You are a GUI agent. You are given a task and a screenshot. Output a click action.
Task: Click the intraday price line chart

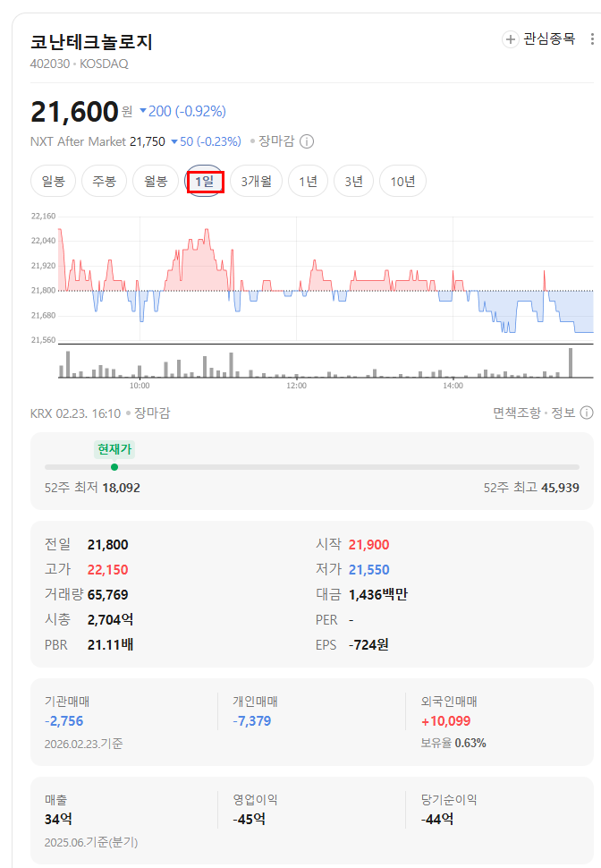coord(326,278)
